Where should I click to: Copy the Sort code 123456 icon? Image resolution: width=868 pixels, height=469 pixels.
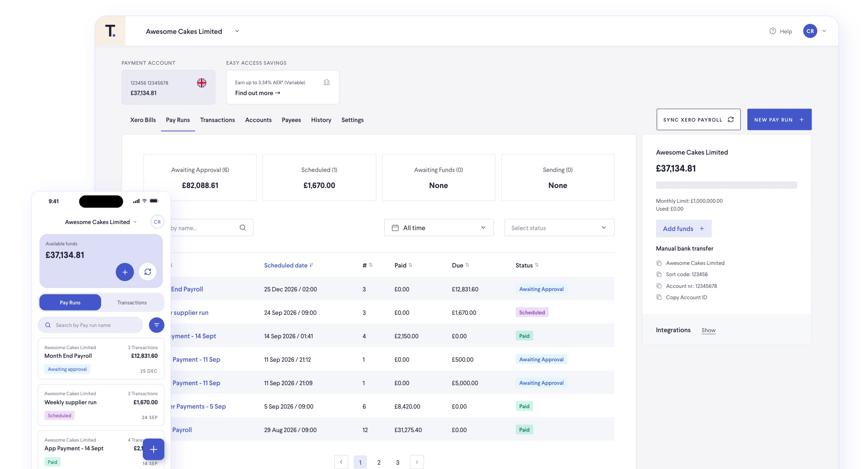coord(659,274)
